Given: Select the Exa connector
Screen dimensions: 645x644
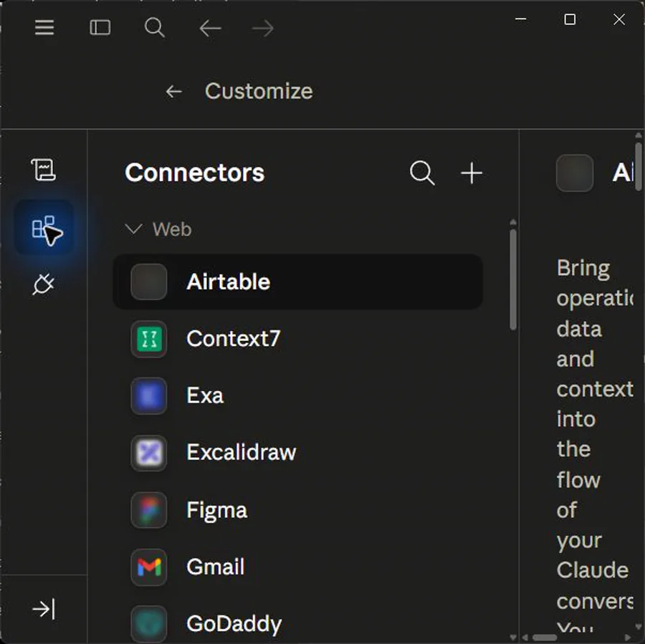Looking at the screenshot, I should (298, 395).
